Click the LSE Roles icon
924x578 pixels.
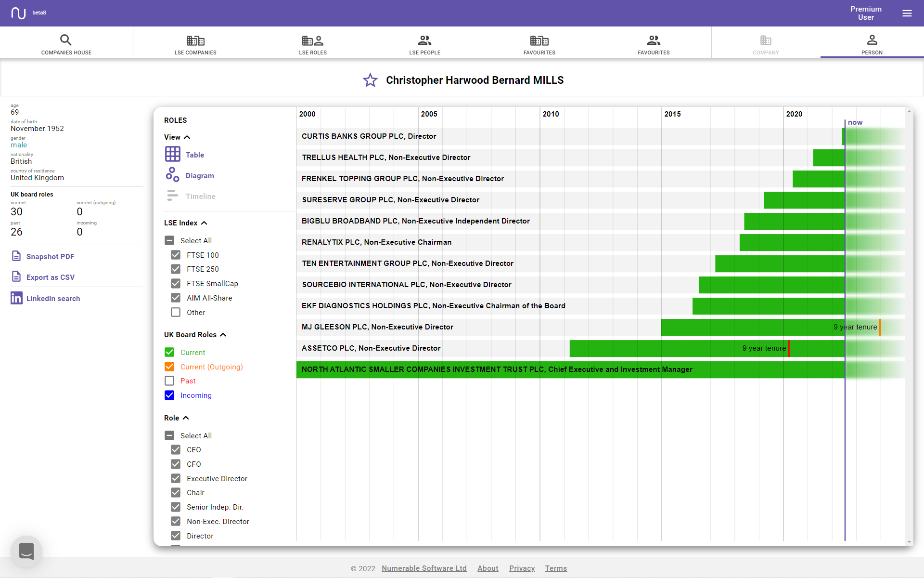pos(313,40)
